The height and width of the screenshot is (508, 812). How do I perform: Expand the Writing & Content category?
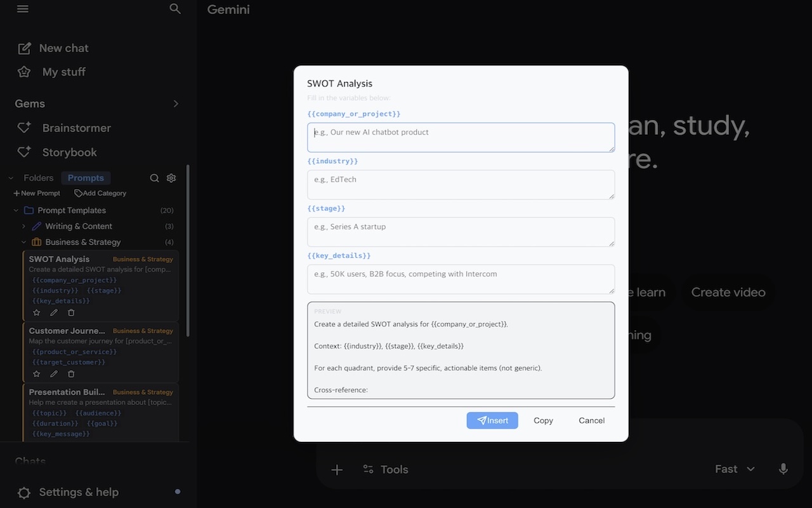pos(23,226)
